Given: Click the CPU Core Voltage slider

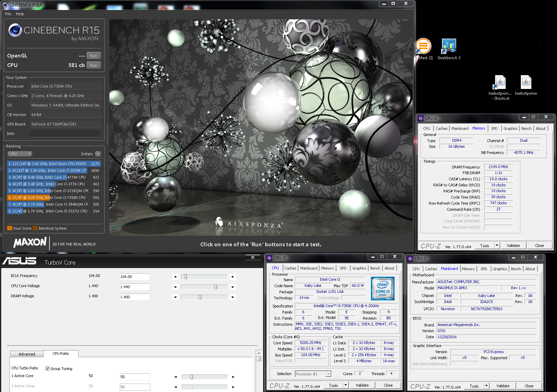Looking at the screenshot, I should click(x=204, y=287).
